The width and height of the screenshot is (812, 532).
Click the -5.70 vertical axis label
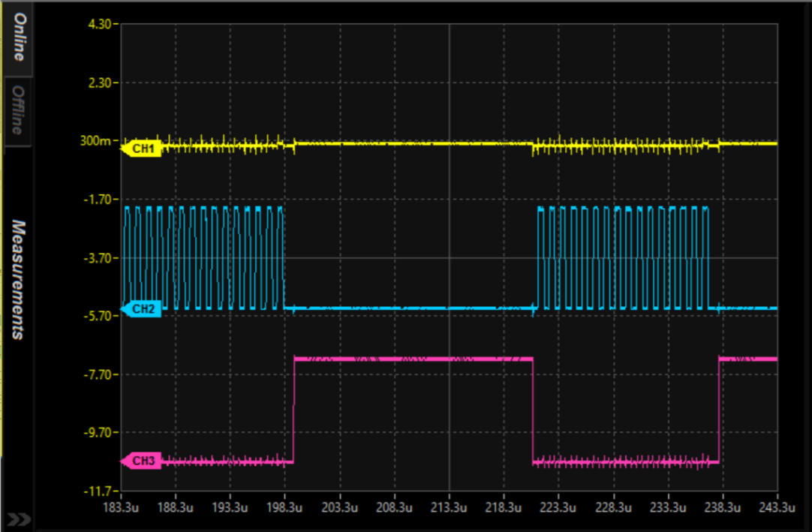98,315
